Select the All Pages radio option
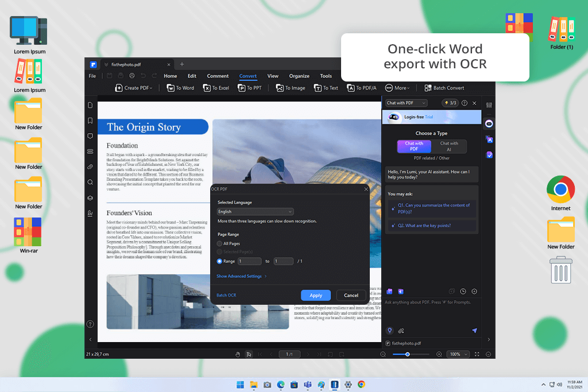588x392 pixels. tap(219, 243)
